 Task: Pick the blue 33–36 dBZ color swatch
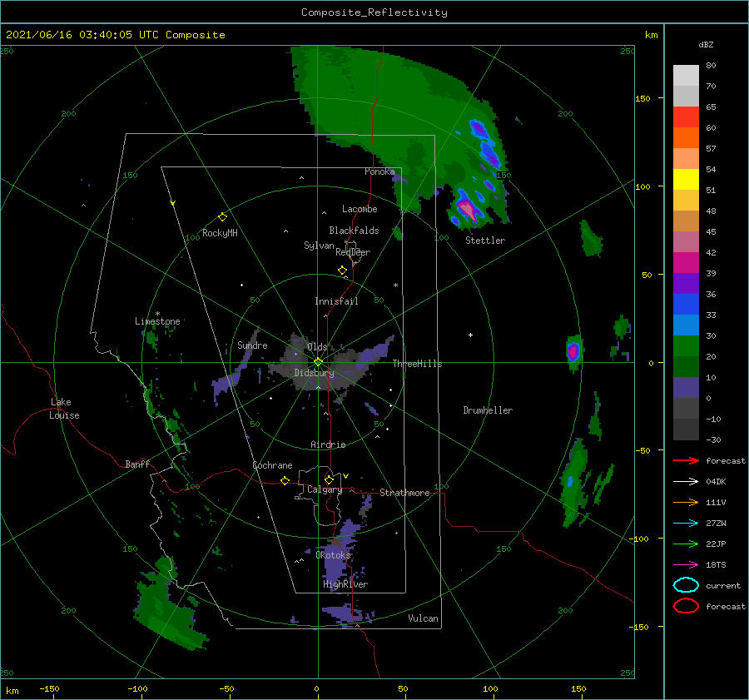[x=686, y=305]
